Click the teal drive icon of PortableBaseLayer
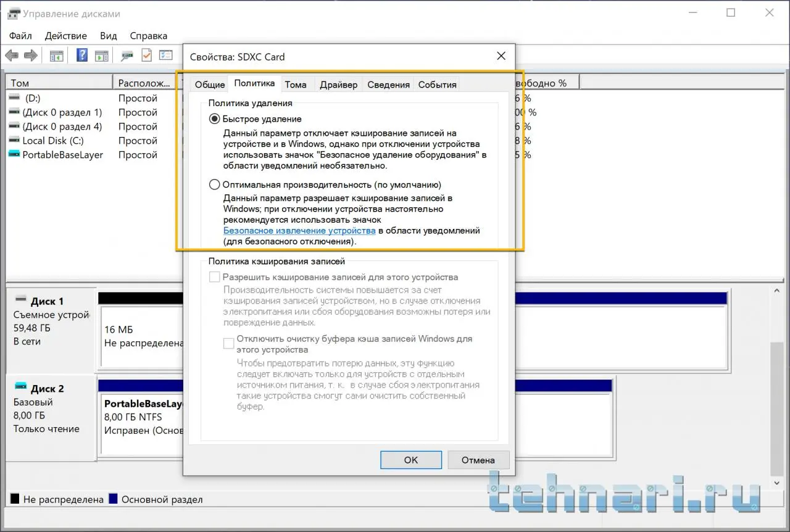The height and width of the screenshot is (532, 790). click(14, 155)
